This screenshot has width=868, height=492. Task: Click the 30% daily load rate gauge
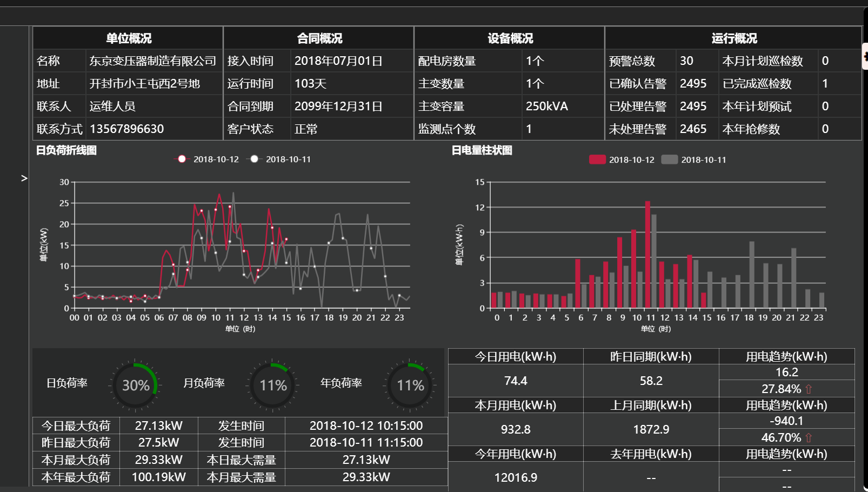135,385
